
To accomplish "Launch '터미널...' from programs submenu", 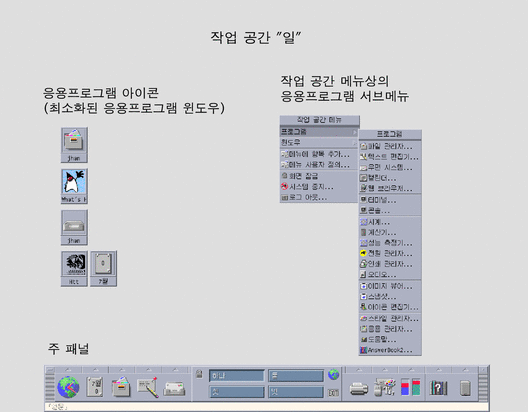I will [x=390, y=200].
